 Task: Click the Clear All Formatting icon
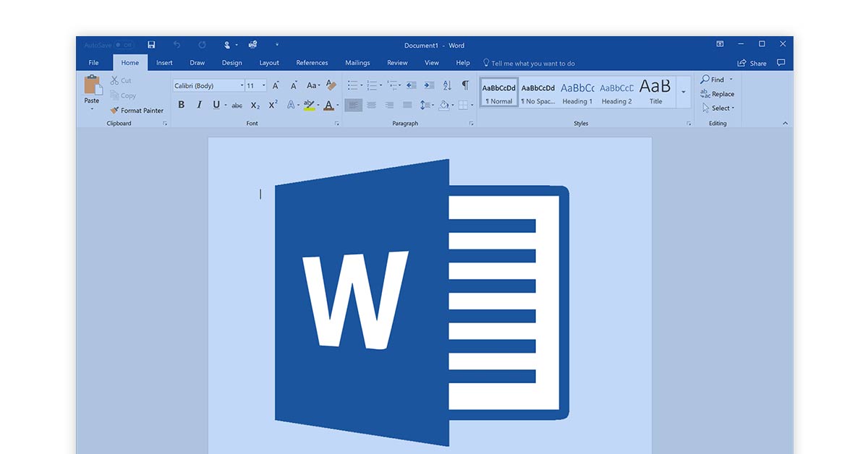pos(331,85)
